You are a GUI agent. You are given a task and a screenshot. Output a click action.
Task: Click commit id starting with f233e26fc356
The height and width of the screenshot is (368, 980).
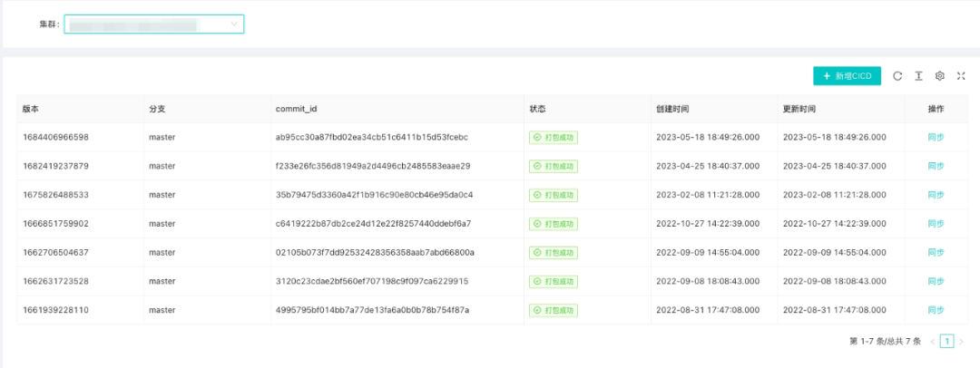[x=373, y=166]
